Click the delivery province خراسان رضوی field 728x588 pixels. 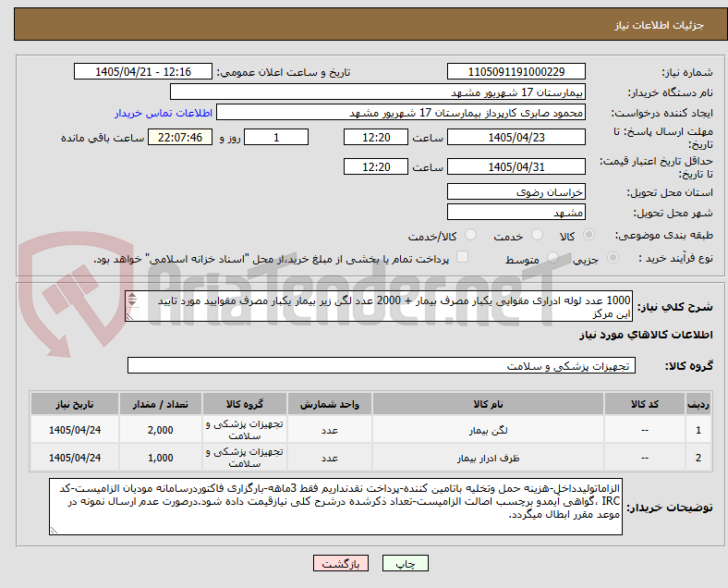(516, 191)
